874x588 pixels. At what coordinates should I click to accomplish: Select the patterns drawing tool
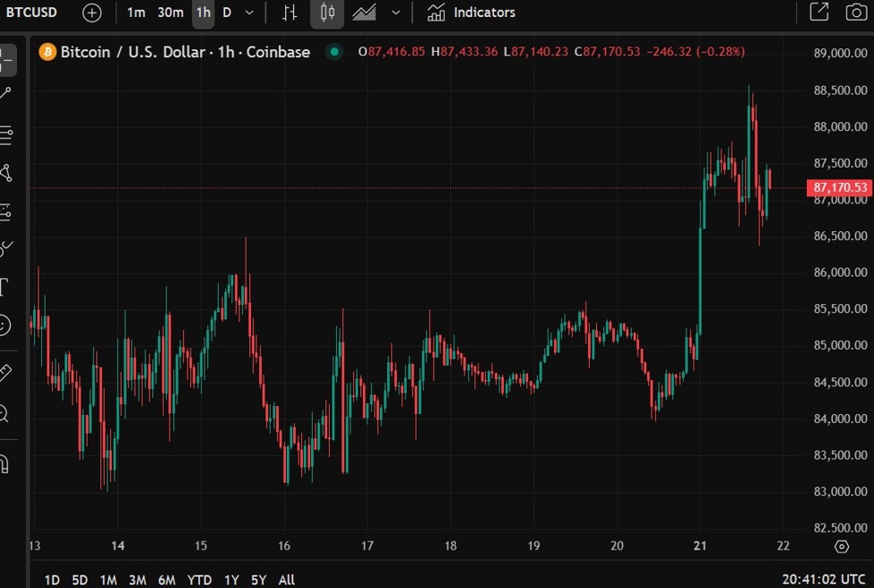pyautogui.click(x=5, y=173)
